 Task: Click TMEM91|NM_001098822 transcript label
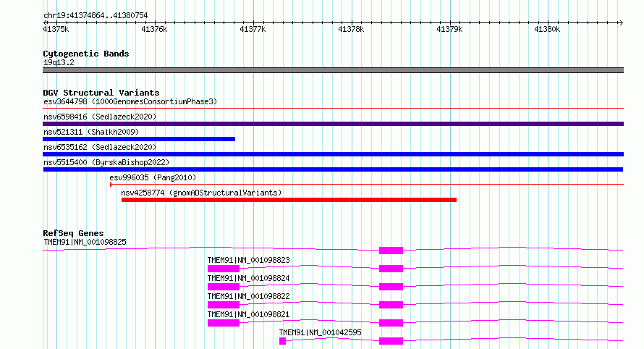[248, 296]
